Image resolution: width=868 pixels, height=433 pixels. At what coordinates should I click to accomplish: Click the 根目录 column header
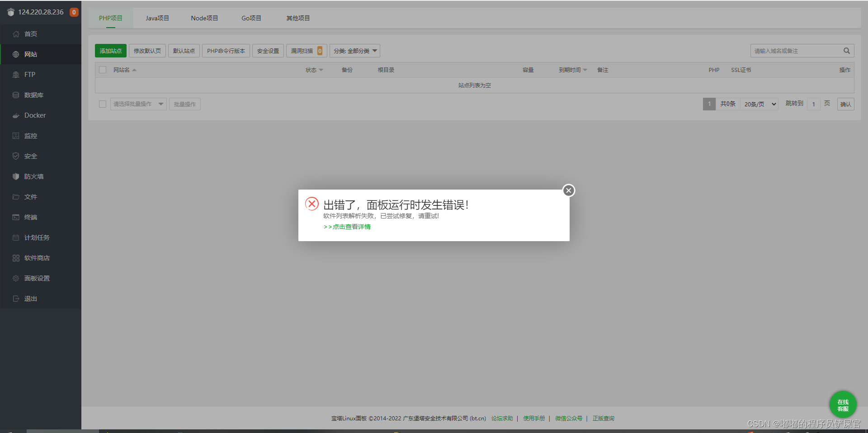tap(386, 70)
